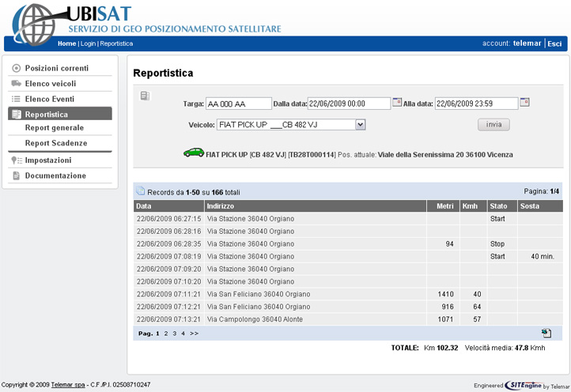Log out with the Esci link

click(554, 43)
